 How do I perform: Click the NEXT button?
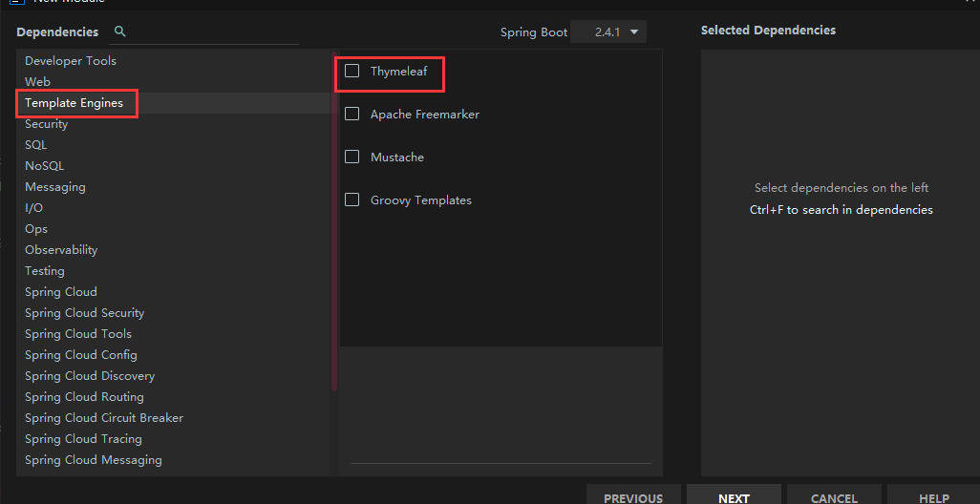[734, 497]
